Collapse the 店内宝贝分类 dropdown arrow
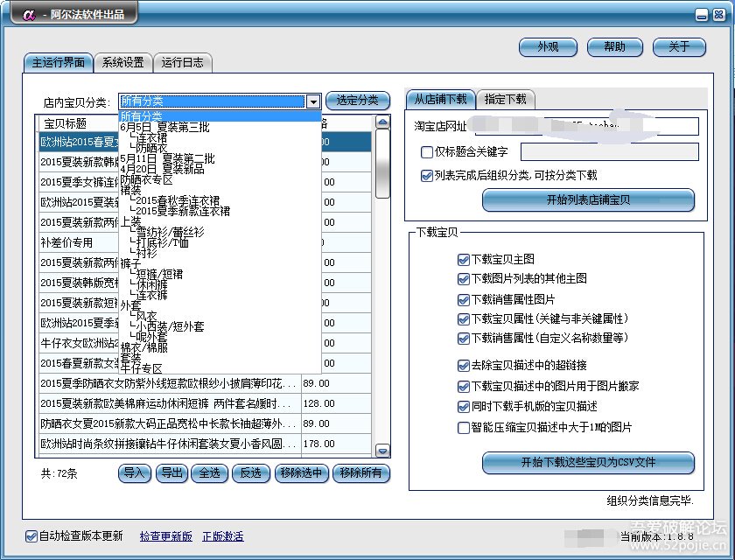Image resolution: width=735 pixels, height=560 pixels. [313, 101]
